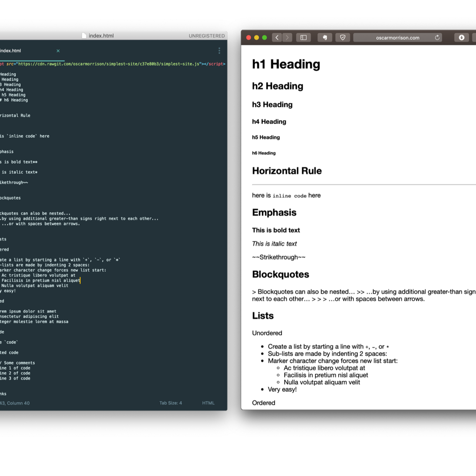Click the 'h1 Heading' text on page

286,64
